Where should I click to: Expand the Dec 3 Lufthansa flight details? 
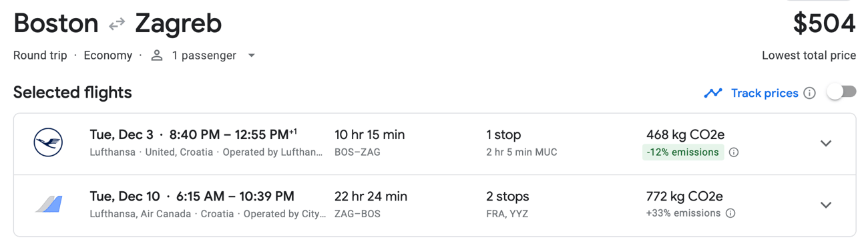pos(826,144)
